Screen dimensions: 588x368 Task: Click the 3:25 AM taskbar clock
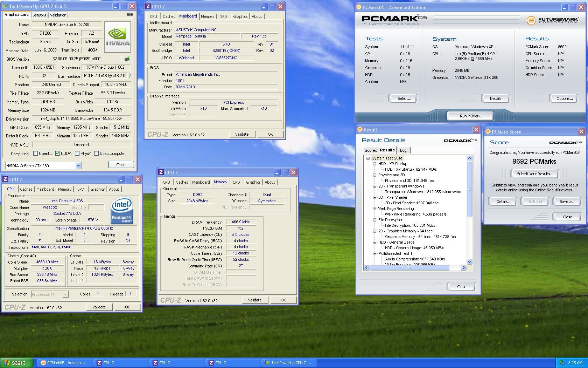tap(575, 363)
